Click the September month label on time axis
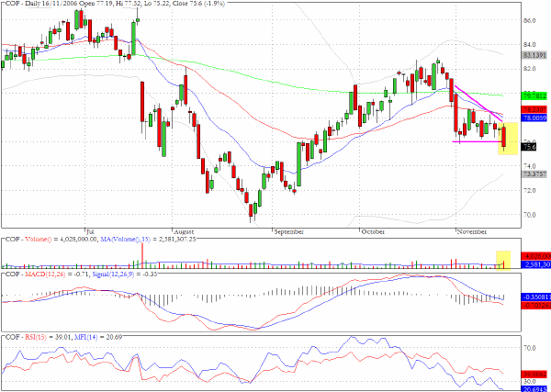The image size is (551, 392). point(289,232)
